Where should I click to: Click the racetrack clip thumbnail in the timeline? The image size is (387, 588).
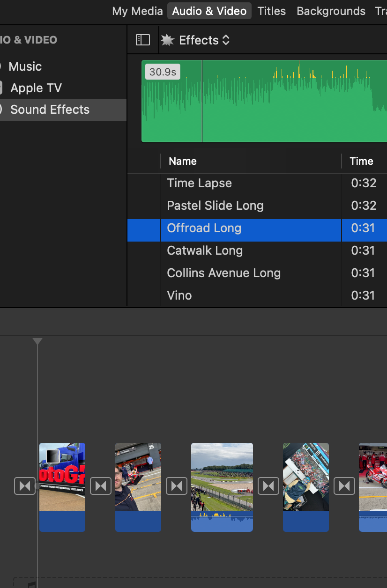[x=222, y=478]
